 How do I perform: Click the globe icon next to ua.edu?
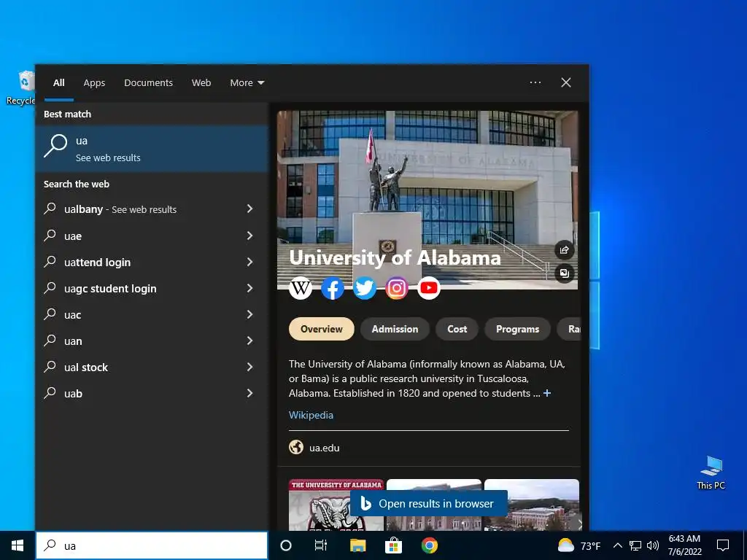click(296, 448)
